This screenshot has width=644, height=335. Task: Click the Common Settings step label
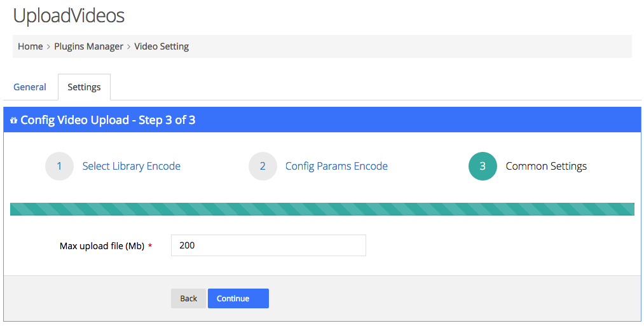pos(546,167)
